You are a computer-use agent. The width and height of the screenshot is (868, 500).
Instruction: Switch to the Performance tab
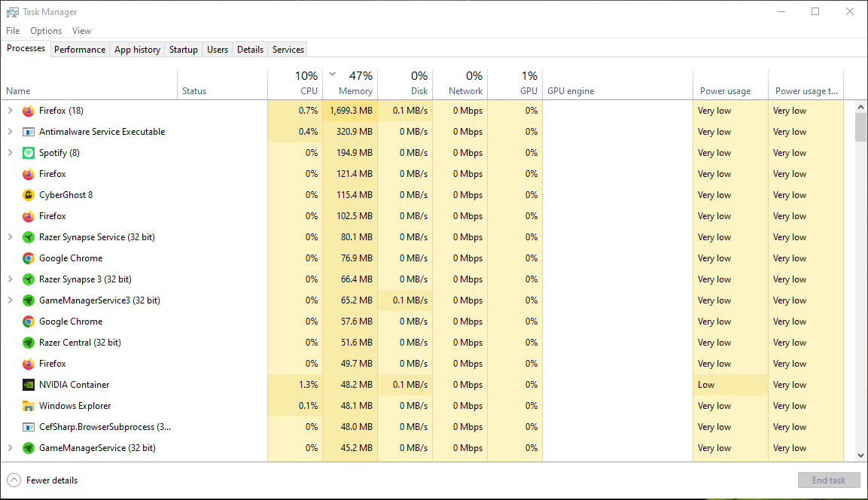pos(80,50)
